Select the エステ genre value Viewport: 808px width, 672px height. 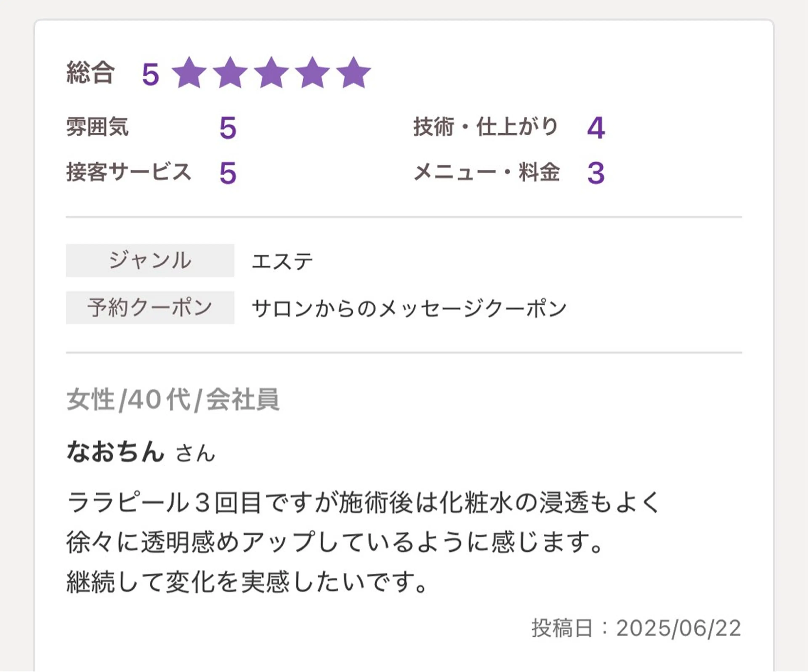(x=282, y=262)
